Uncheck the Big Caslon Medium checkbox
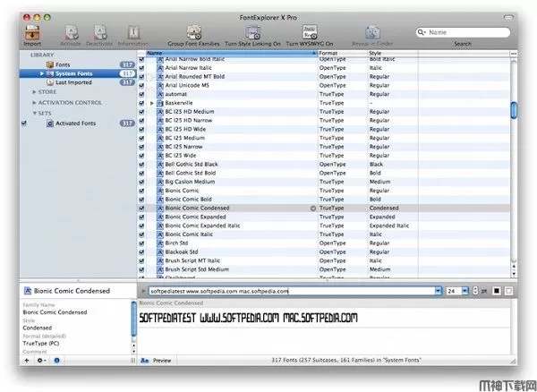 [141, 182]
